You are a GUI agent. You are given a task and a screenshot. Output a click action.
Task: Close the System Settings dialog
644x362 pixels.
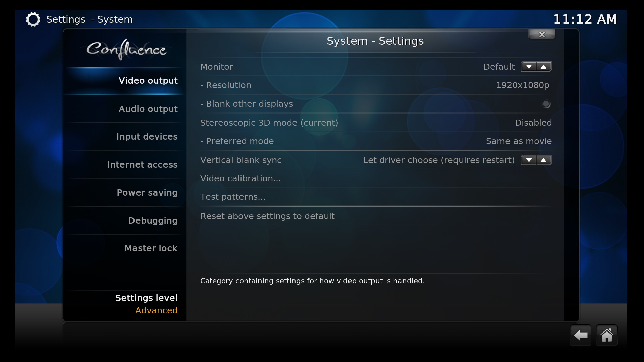542,34
